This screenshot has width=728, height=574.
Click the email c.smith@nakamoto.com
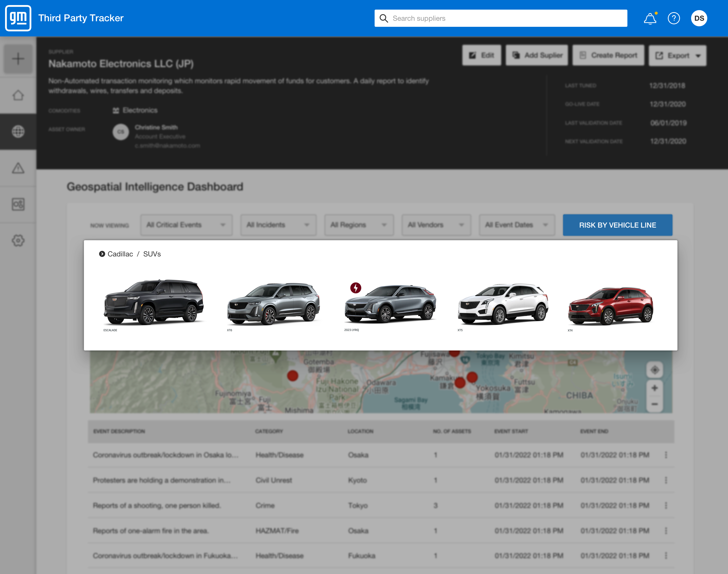[x=167, y=146]
